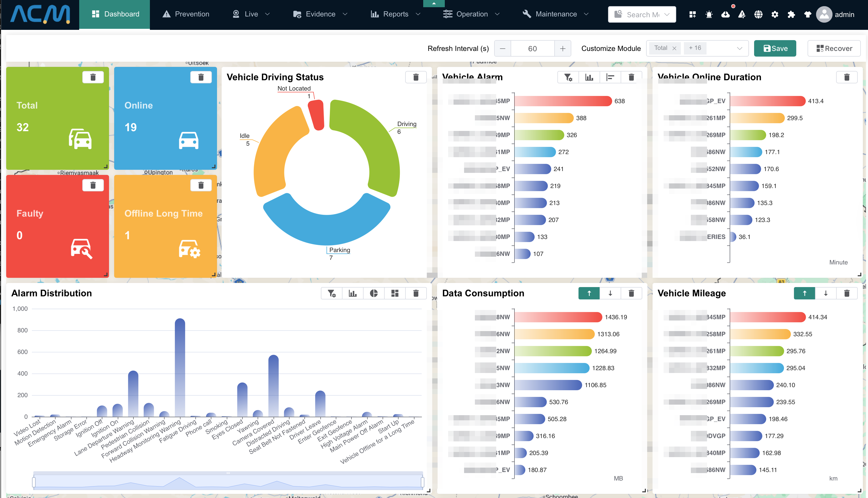Switch Vehicle Alarm to horizontal bar chart
This screenshot has height=498, width=868.
(x=610, y=77)
